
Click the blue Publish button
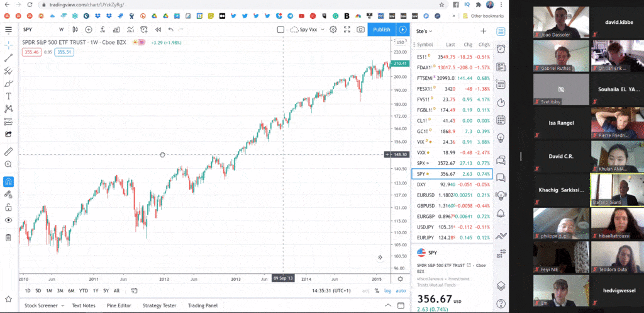click(381, 29)
